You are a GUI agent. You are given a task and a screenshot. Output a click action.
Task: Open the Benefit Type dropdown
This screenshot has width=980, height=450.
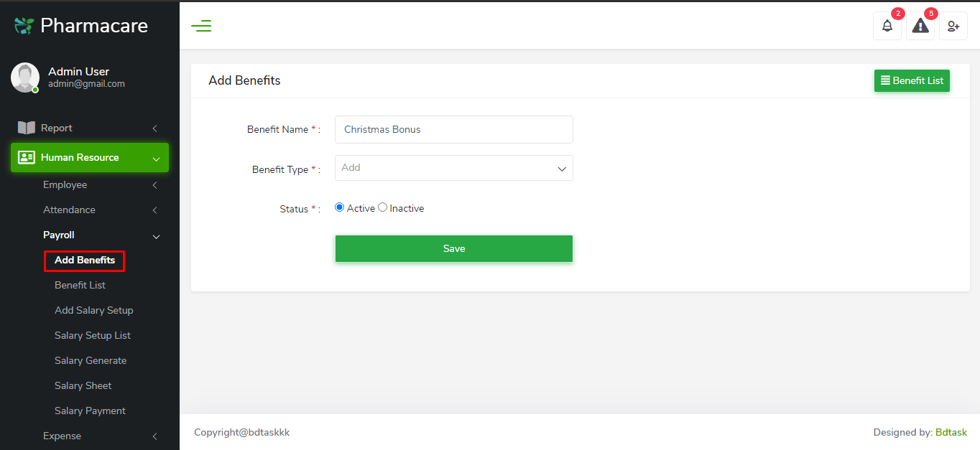[x=453, y=168]
